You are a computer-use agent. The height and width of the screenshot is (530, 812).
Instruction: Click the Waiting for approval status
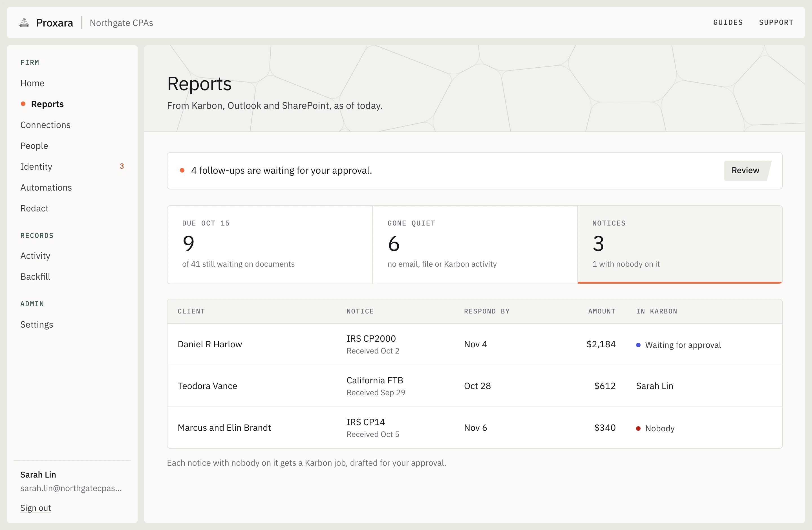679,345
